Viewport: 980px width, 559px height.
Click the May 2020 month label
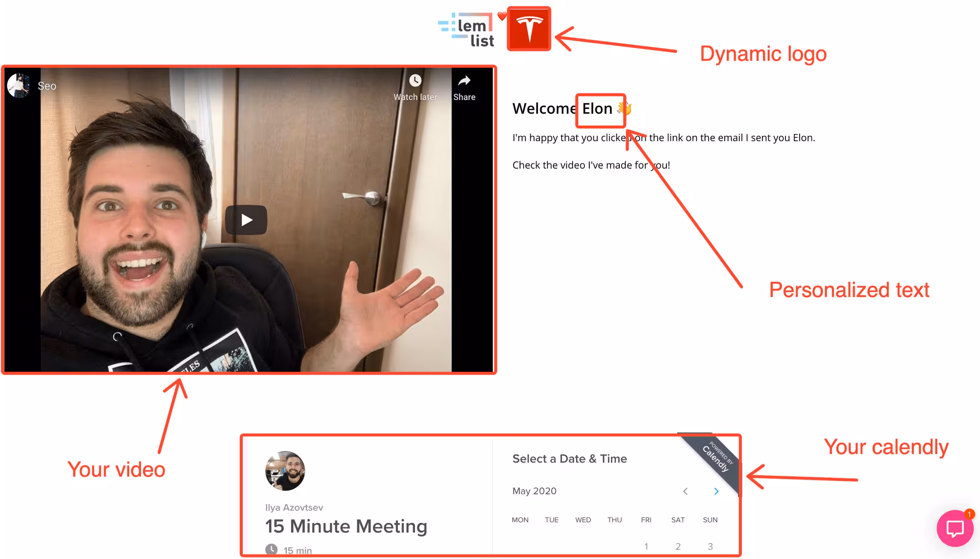point(534,491)
